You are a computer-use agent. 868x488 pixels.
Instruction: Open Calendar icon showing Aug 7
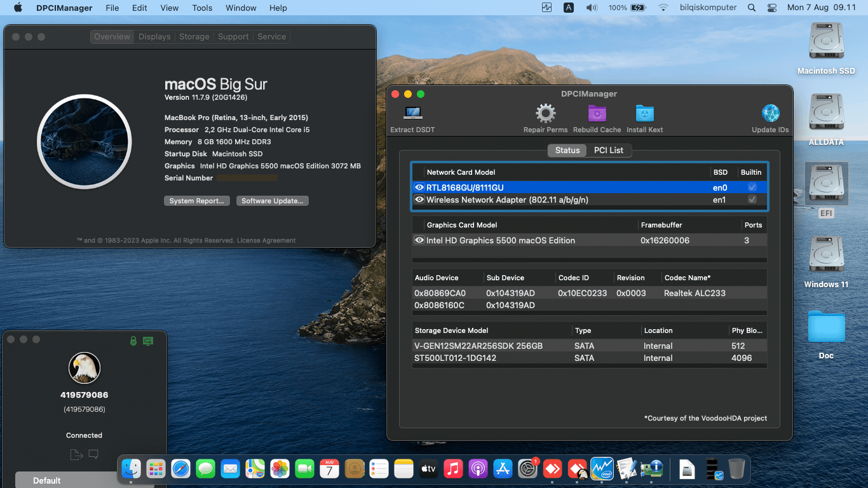pyautogui.click(x=329, y=469)
